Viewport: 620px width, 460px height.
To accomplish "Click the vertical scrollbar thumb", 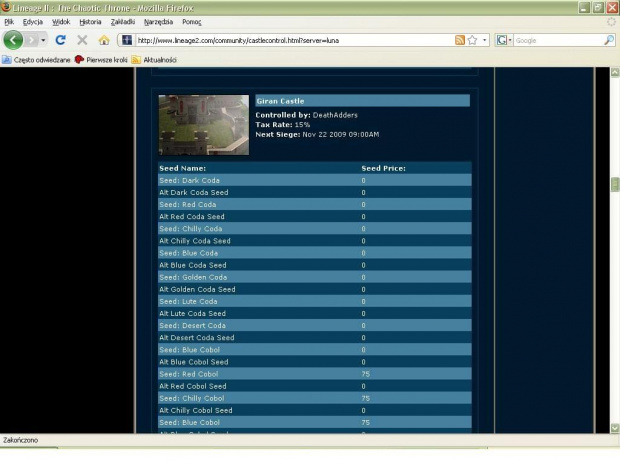I will (x=615, y=184).
